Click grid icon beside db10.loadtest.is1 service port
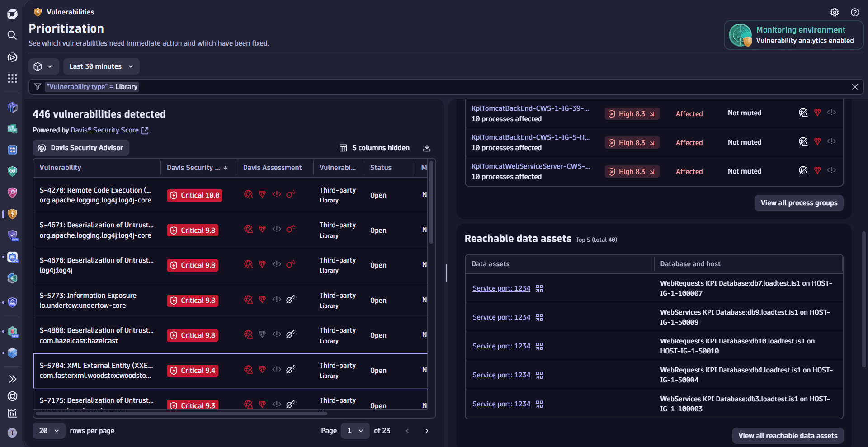The width and height of the screenshot is (868, 447). [539, 346]
